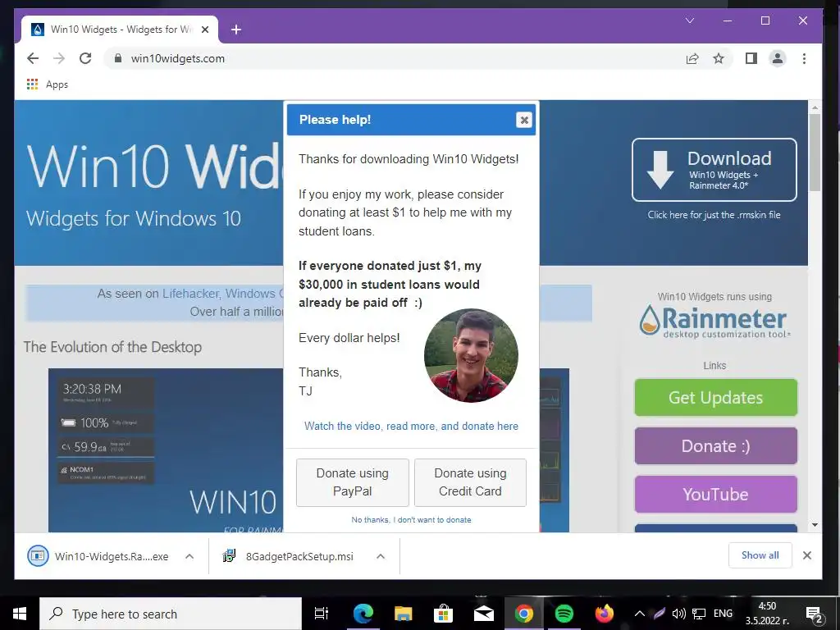
Task: Open the Mail app from the taskbar
Action: pyautogui.click(x=484, y=614)
